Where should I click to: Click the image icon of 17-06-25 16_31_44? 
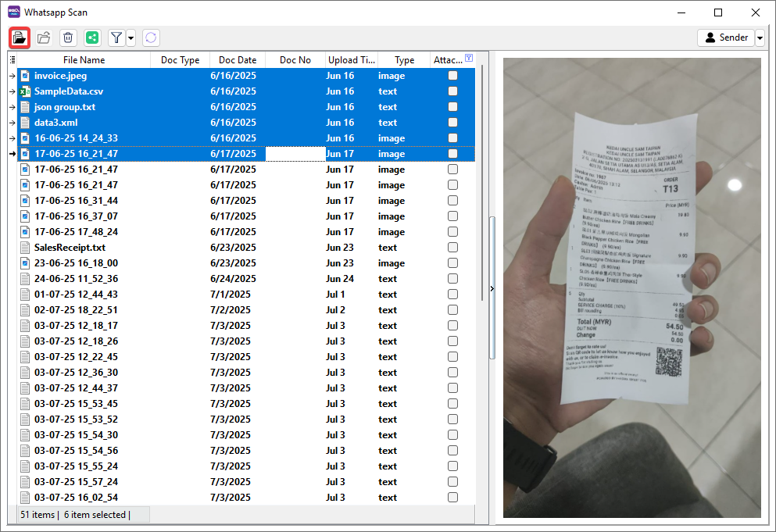click(x=25, y=201)
